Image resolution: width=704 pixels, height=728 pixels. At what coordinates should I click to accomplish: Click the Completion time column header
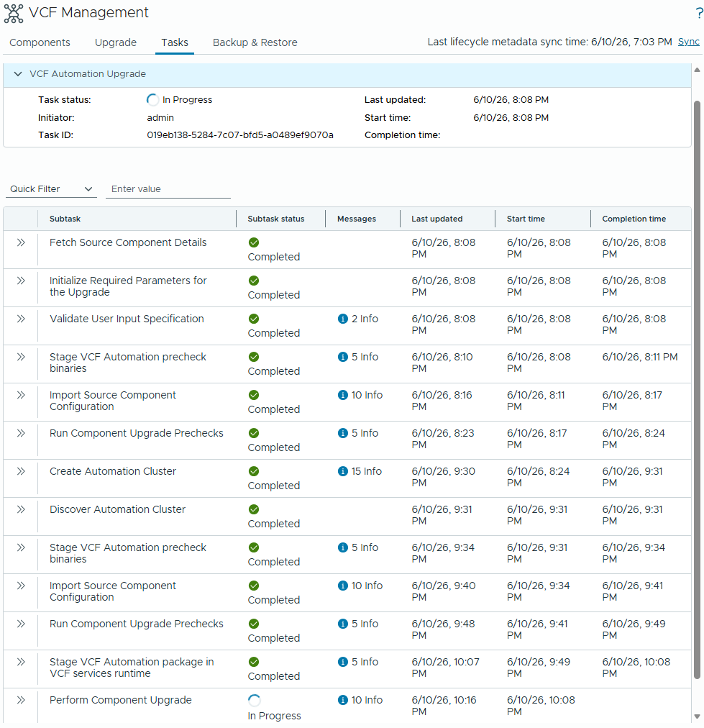click(x=634, y=219)
